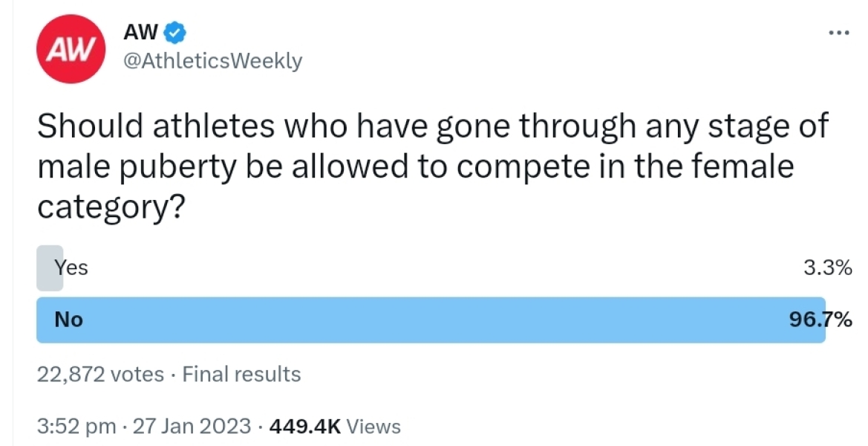Screen dimensions: 868x446
Task: Open the @AthleticsWeekly handle
Action: click(x=215, y=61)
